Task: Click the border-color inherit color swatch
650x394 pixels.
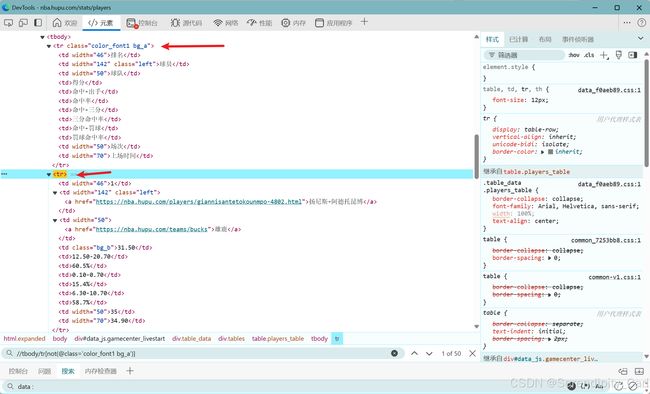Action: coord(551,152)
